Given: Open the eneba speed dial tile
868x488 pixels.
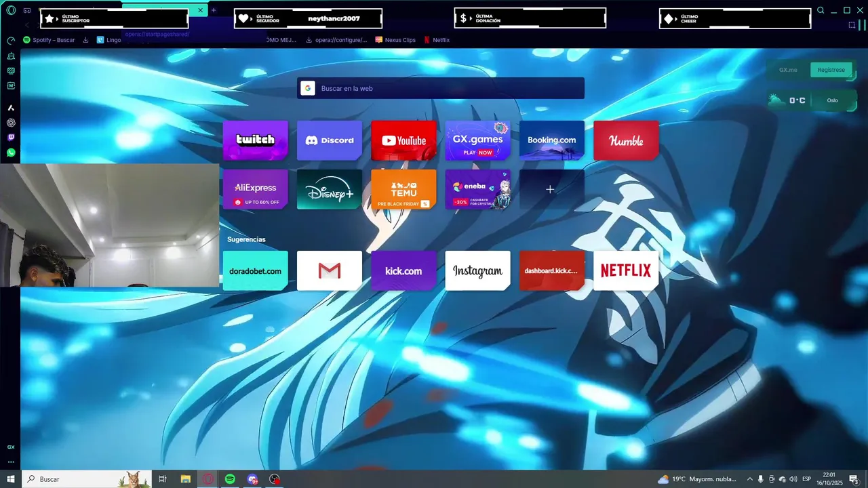Looking at the screenshot, I should click(478, 189).
